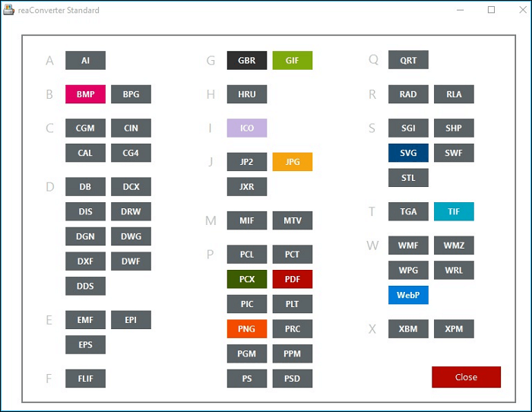Image resolution: width=532 pixels, height=412 pixels.
Task: Select the SWF format button
Action: tap(454, 153)
